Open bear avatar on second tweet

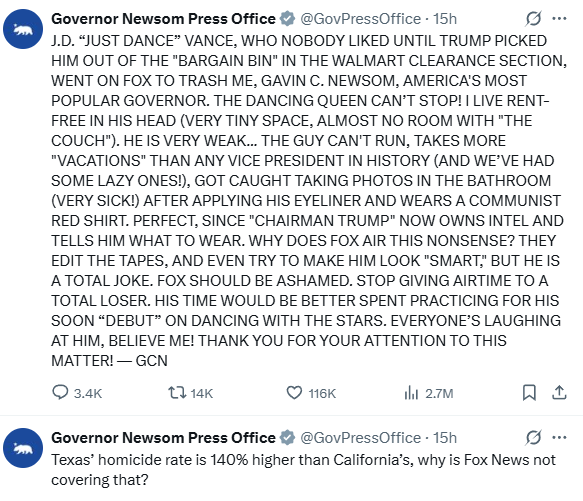(23, 448)
